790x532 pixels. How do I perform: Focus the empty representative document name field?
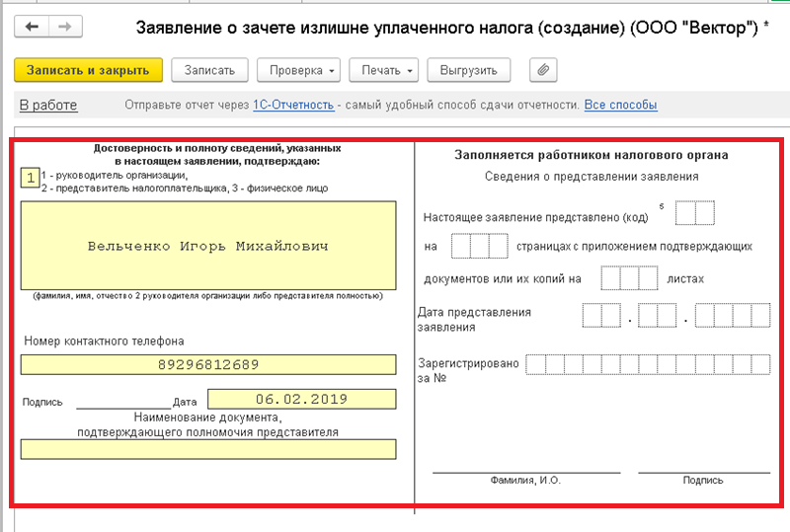(208, 449)
